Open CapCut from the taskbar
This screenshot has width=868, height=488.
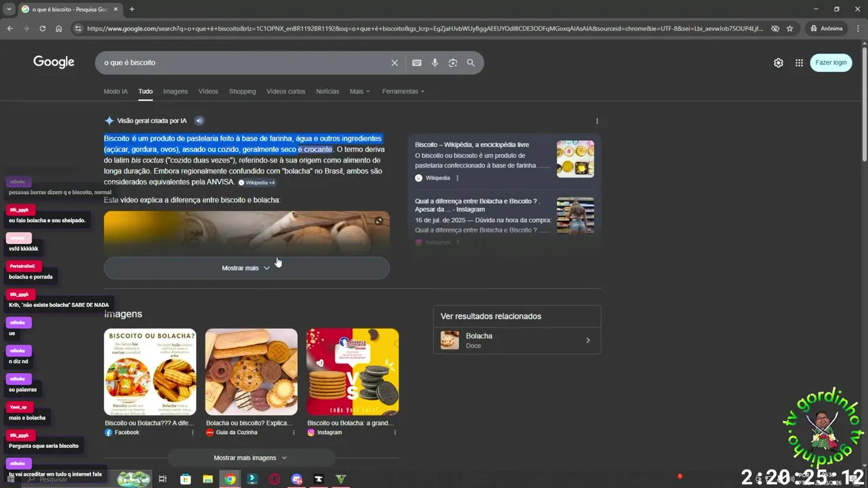click(x=319, y=479)
